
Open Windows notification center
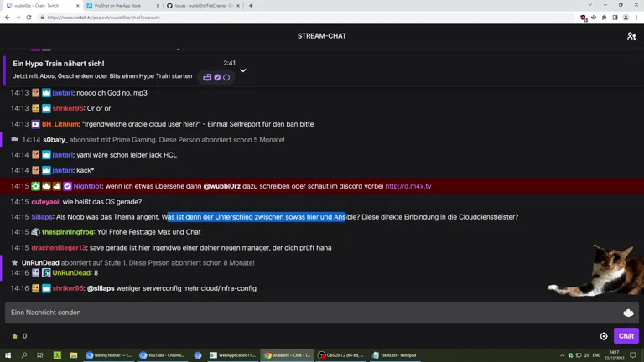(x=633, y=355)
